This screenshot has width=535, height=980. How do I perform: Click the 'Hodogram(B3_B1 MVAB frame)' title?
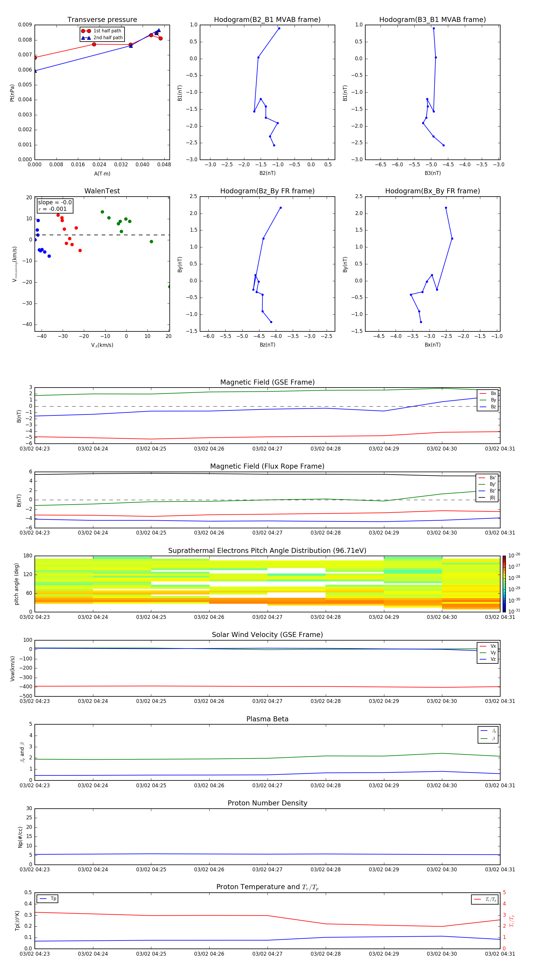pyautogui.click(x=432, y=20)
